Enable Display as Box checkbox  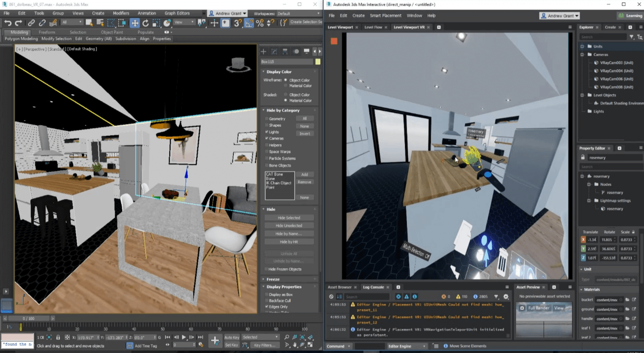point(267,294)
